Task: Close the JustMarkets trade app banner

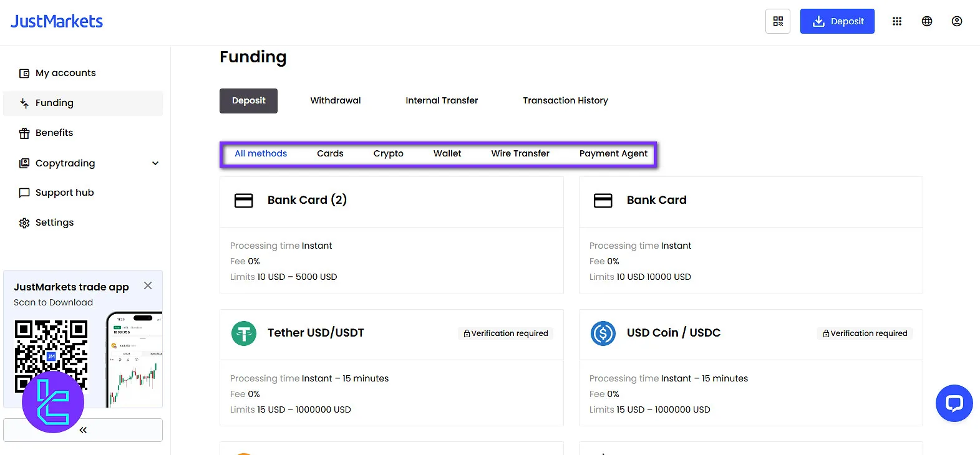Action: coord(148,285)
